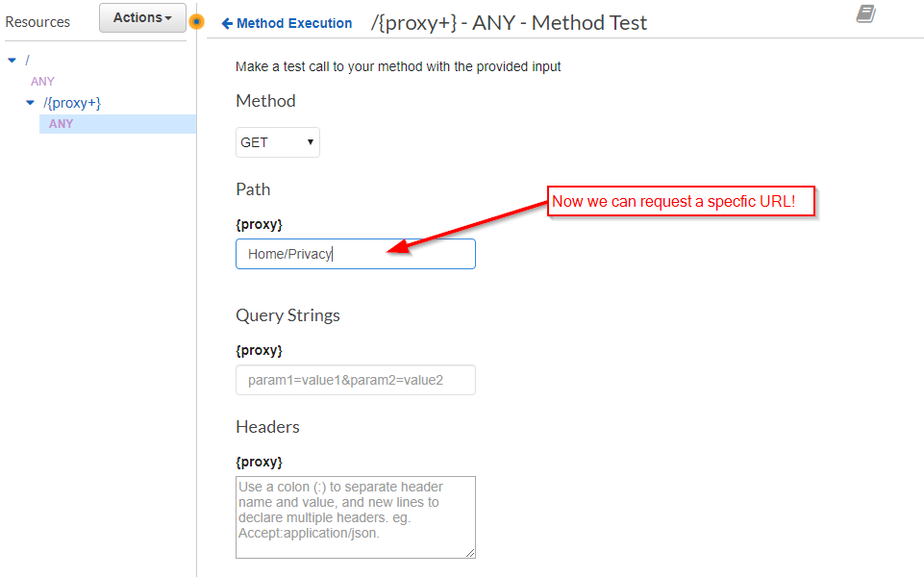The width and height of the screenshot is (924, 577).
Task: Collapse the /{proxy+} resource node
Action: (x=30, y=102)
